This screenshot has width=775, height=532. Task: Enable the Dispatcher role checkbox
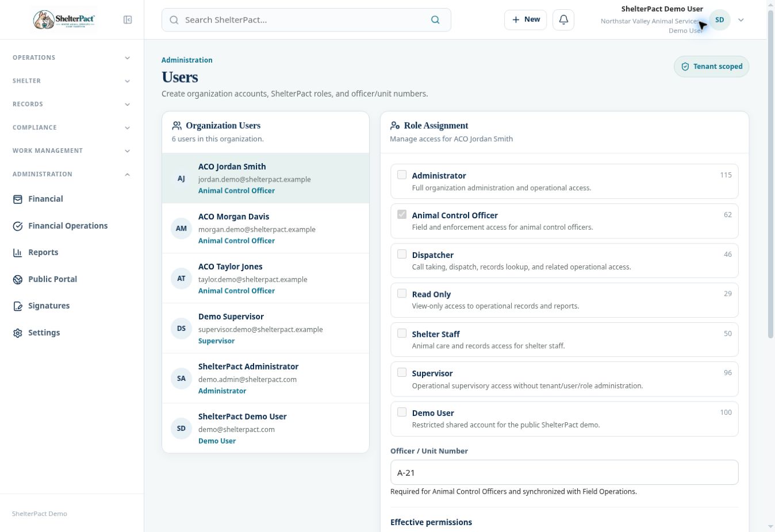(x=402, y=254)
